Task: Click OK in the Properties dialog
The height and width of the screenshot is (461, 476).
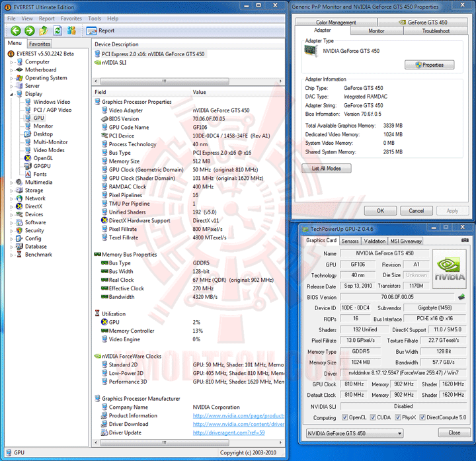Action: (x=380, y=211)
